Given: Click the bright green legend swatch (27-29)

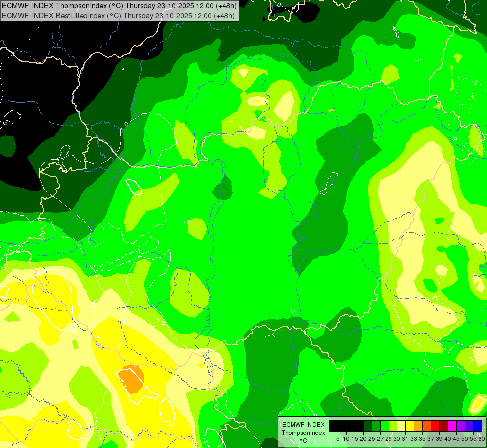Looking at the screenshot, I should click(x=385, y=426).
